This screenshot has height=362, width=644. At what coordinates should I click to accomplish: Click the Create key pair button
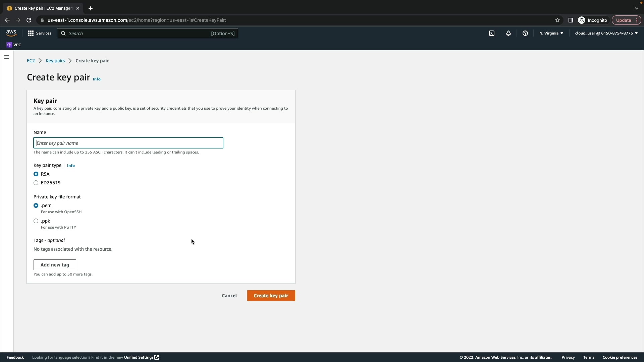271,296
